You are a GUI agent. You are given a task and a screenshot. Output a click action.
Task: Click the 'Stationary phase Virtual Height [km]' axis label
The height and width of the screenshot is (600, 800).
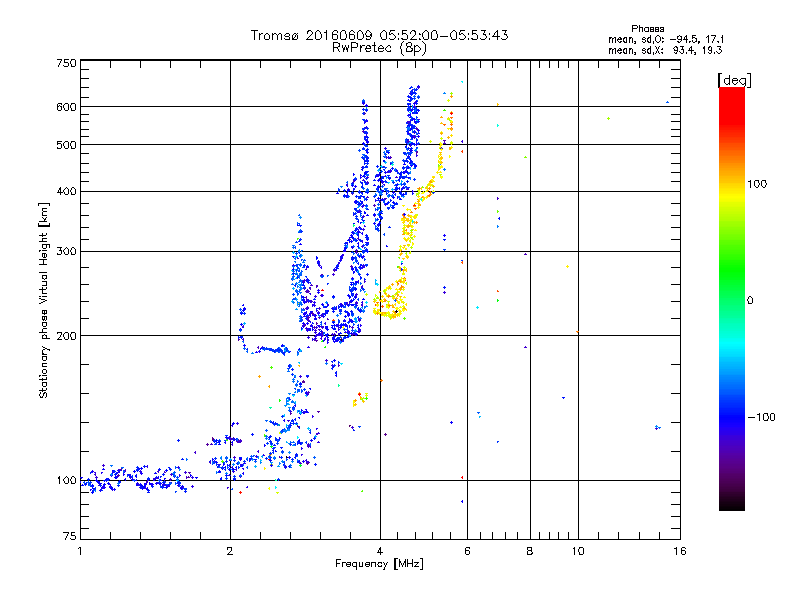coord(44,301)
